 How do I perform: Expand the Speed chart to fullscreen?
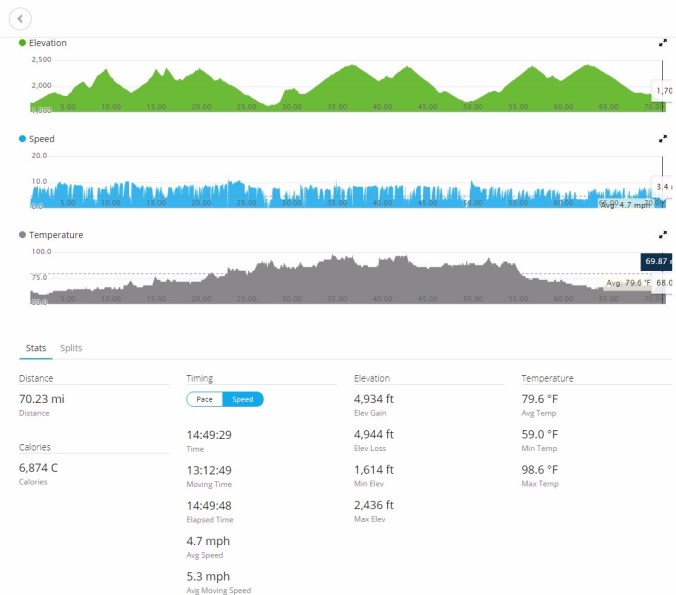(x=663, y=139)
